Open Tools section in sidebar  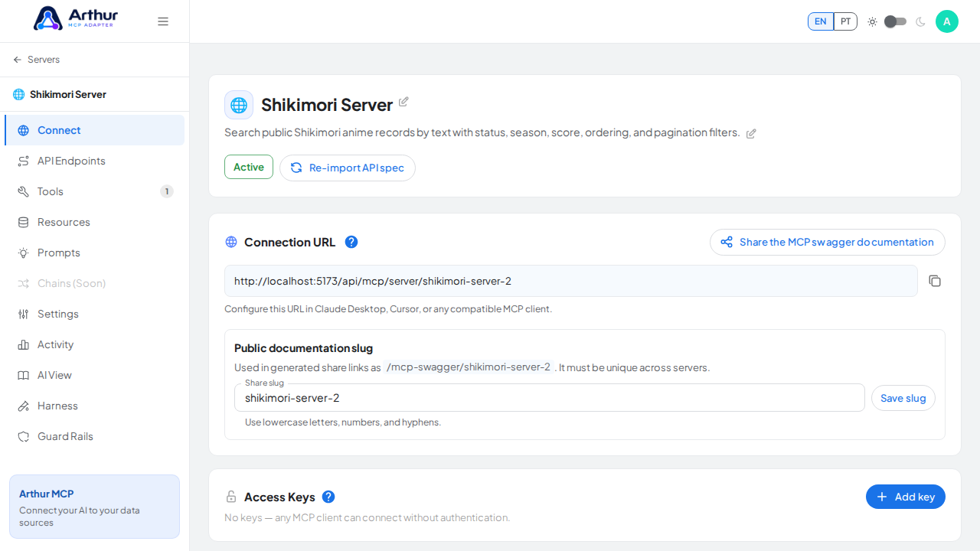94,191
